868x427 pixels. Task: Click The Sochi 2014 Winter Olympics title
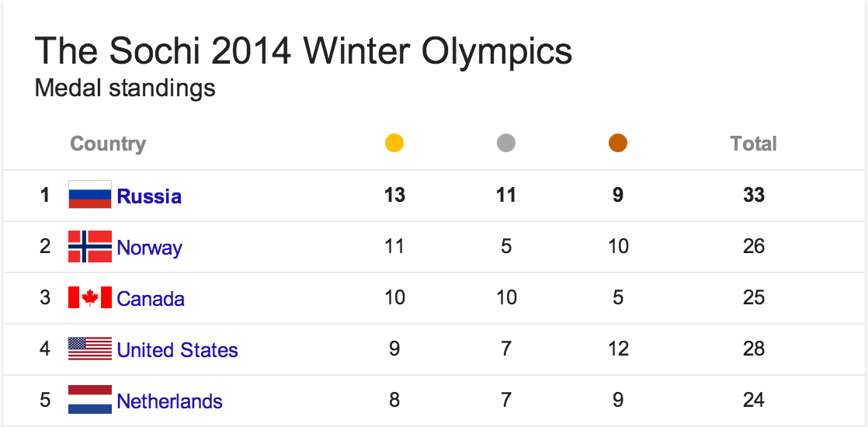tap(304, 50)
